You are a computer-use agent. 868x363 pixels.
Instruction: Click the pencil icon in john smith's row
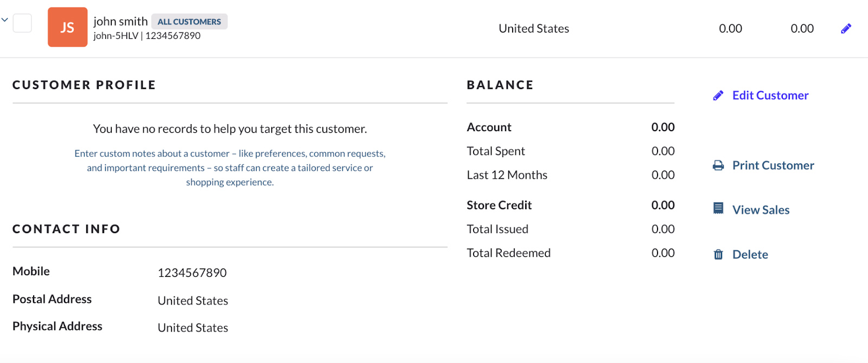(x=846, y=29)
